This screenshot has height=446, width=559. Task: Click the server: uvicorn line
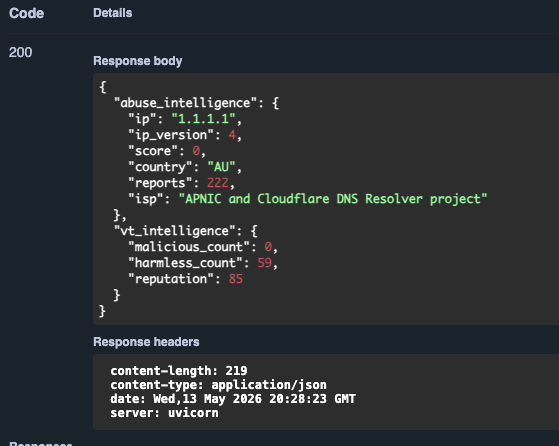tap(164, 413)
